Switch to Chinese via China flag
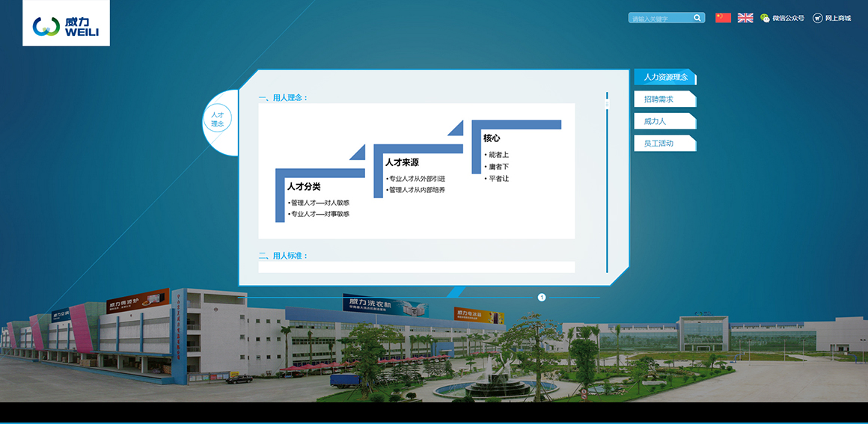Viewport: 868px width, 424px height. pos(723,18)
